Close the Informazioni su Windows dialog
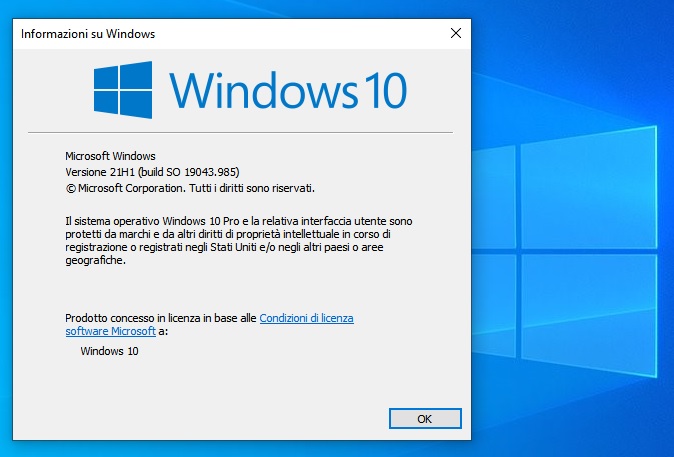The height and width of the screenshot is (457, 674). tap(456, 33)
